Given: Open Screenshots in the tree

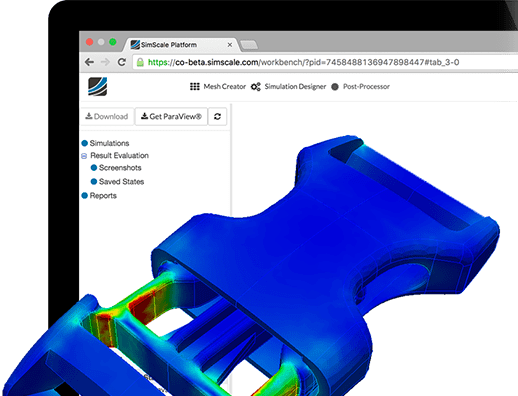Looking at the screenshot, I should click(120, 168).
